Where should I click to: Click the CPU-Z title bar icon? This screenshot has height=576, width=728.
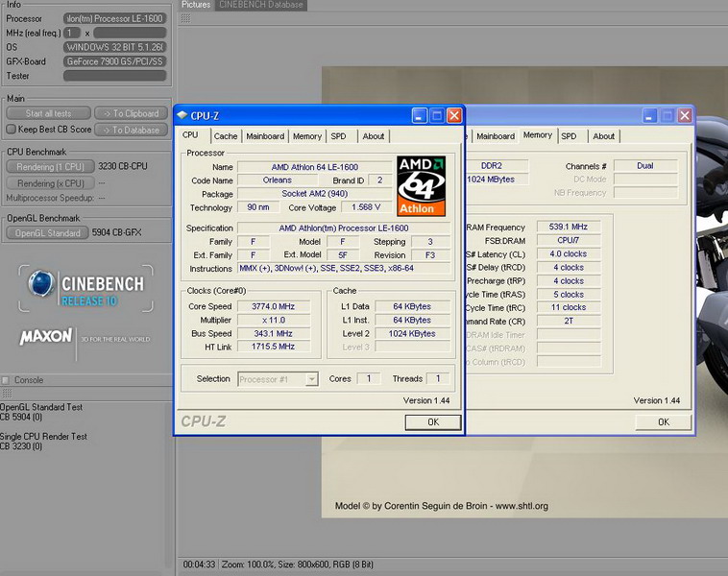tap(182, 115)
